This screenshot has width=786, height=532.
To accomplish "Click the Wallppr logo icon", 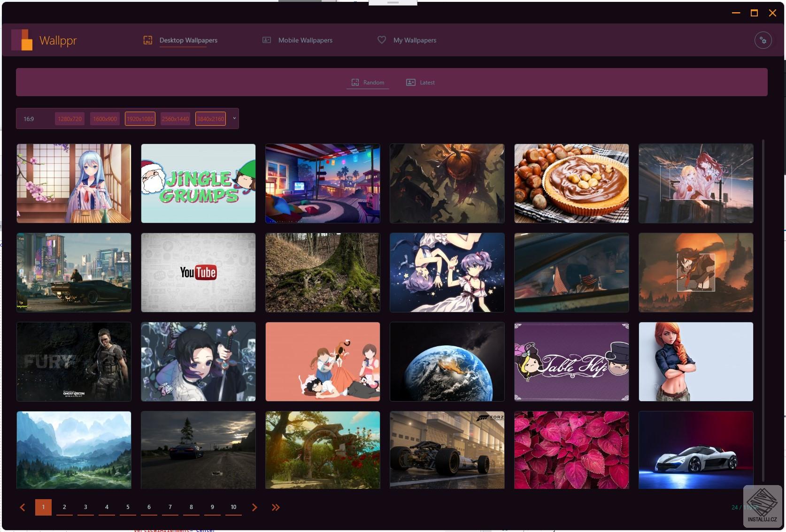I will [x=22, y=40].
